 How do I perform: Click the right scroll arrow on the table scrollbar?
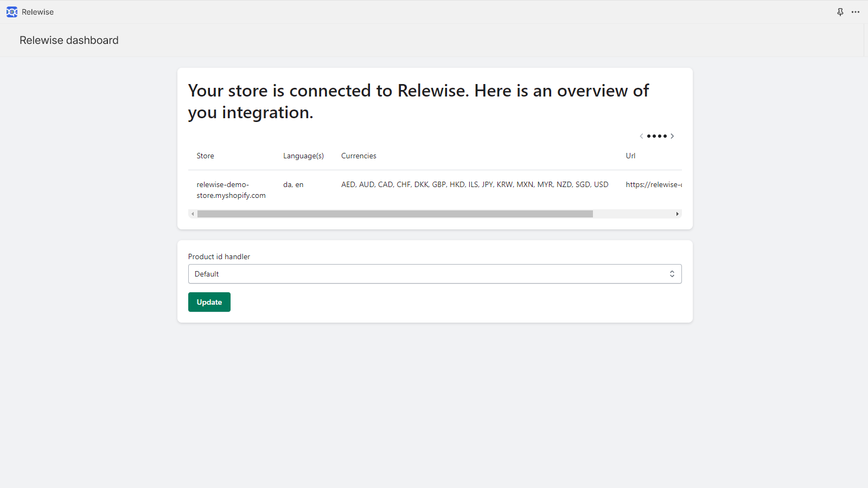[x=677, y=214]
